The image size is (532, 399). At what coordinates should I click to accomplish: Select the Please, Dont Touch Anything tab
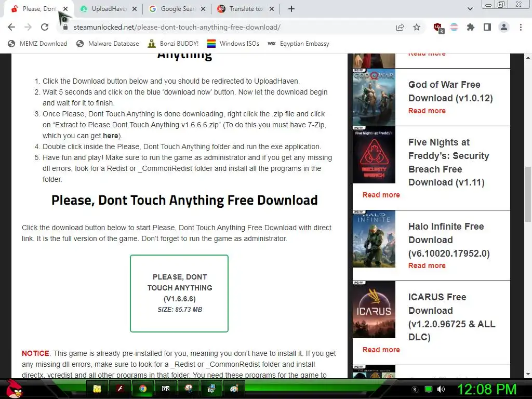[36, 9]
